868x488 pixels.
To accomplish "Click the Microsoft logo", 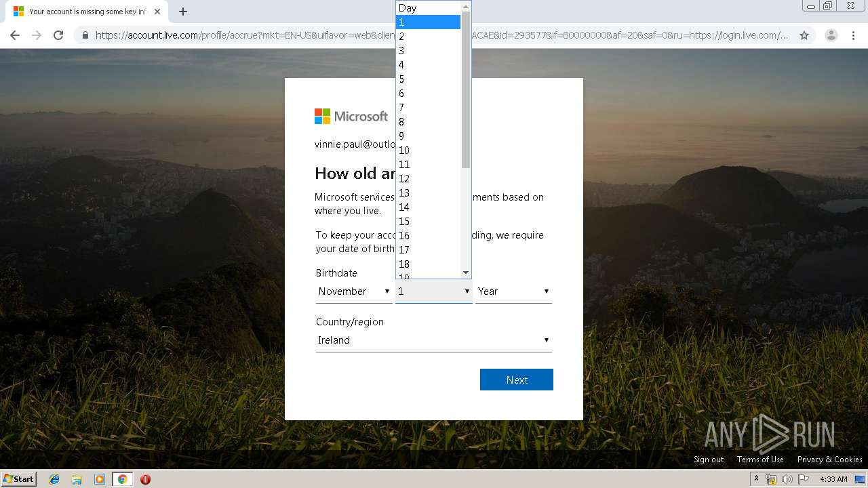I will 351,116.
